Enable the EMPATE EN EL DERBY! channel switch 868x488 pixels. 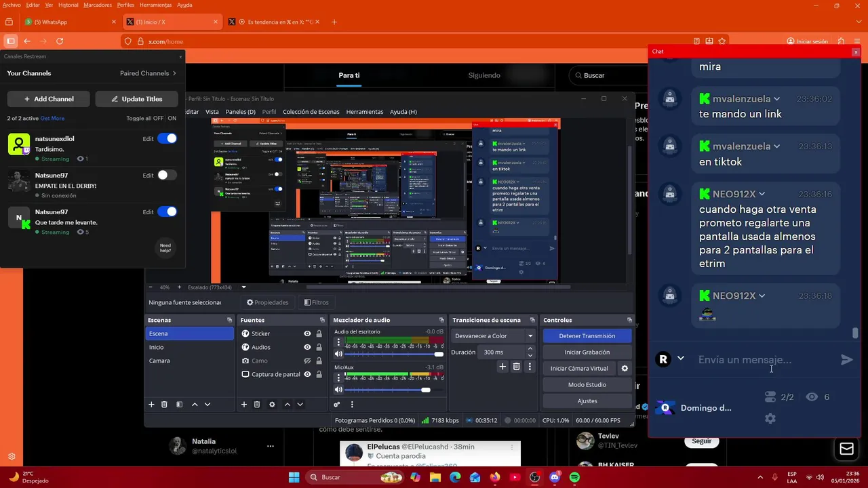pyautogui.click(x=167, y=175)
